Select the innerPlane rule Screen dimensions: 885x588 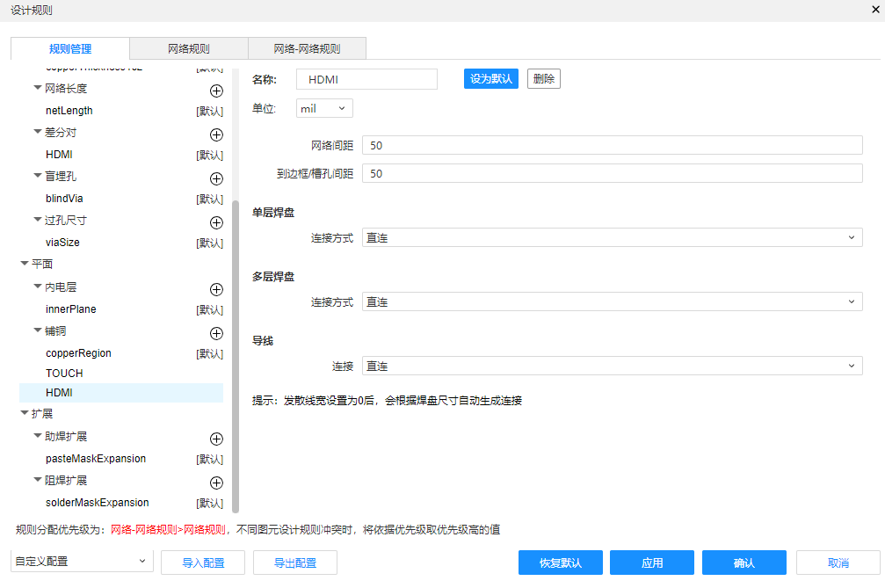(71, 309)
